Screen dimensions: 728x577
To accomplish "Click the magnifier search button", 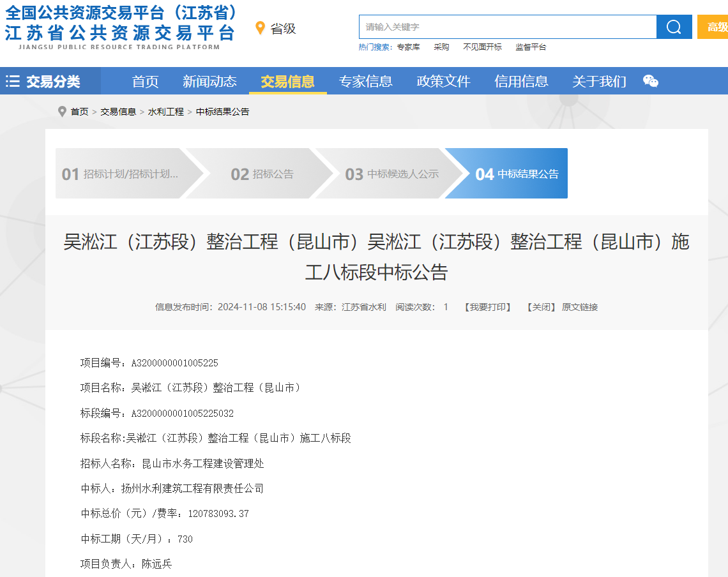I will click(x=674, y=27).
